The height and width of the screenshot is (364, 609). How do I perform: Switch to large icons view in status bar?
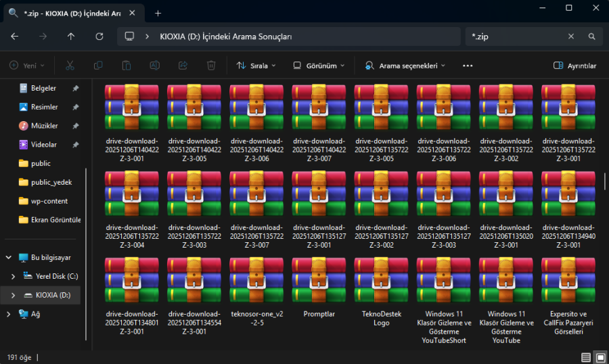(x=600, y=357)
